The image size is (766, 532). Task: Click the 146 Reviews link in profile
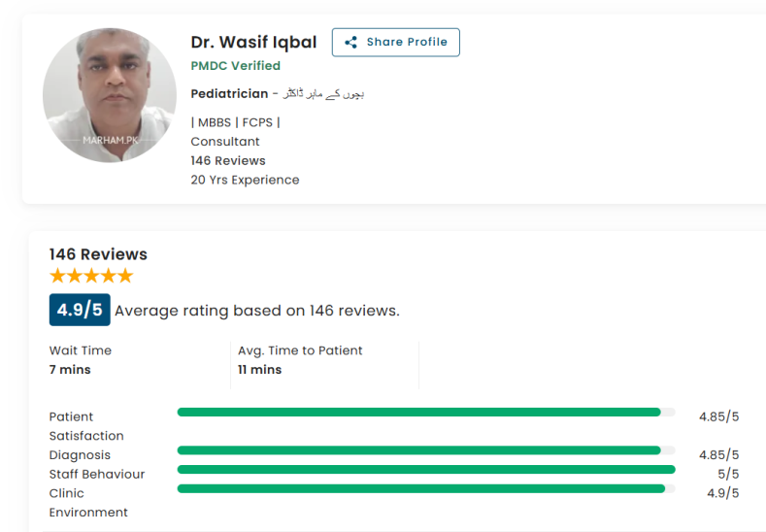point(228,160)
